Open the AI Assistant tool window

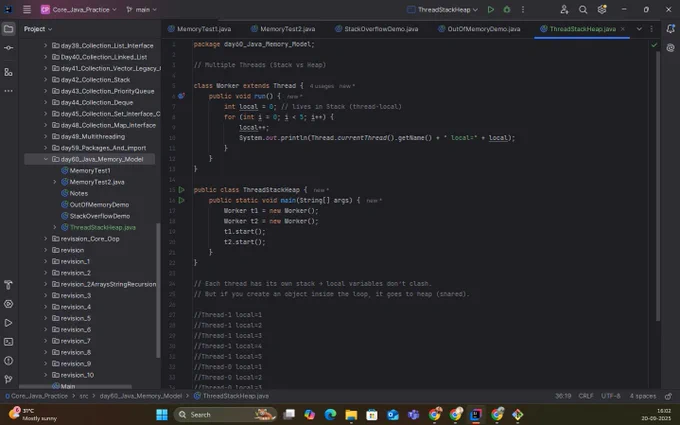click(670, 48)
